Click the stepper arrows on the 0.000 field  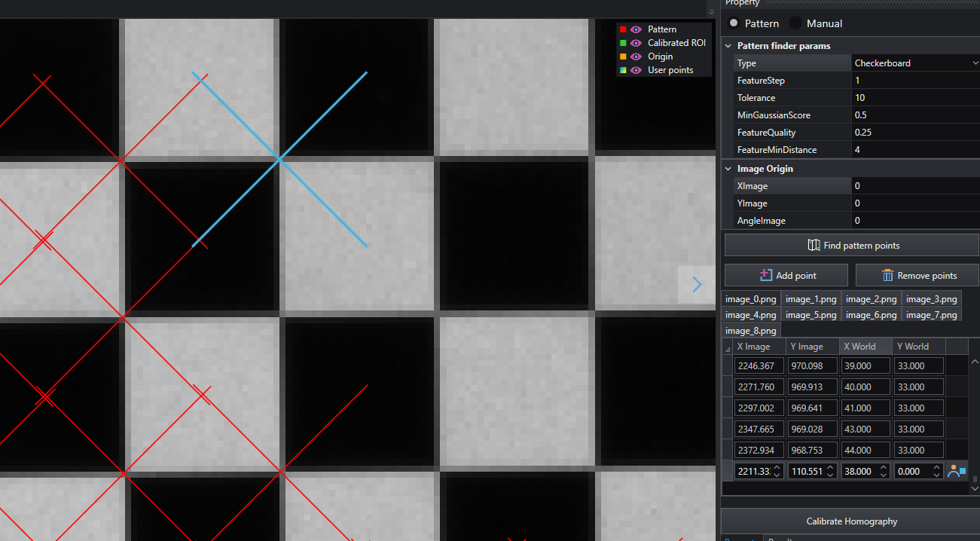(x=936, y=471)
